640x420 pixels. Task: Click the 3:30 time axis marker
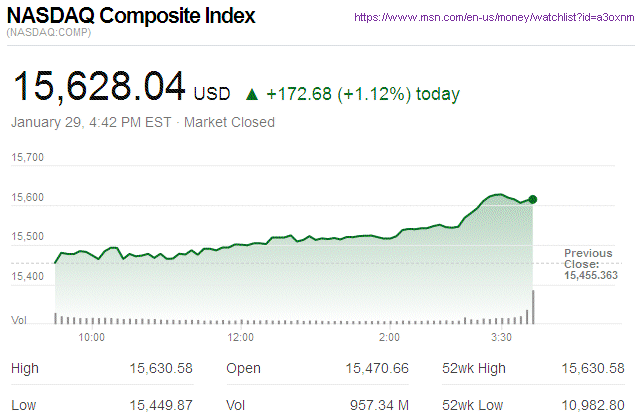tap(501, 337)
